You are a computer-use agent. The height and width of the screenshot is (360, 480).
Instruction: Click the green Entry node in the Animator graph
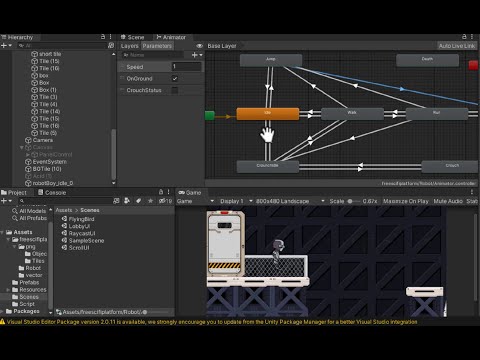[x=209, y=116]
